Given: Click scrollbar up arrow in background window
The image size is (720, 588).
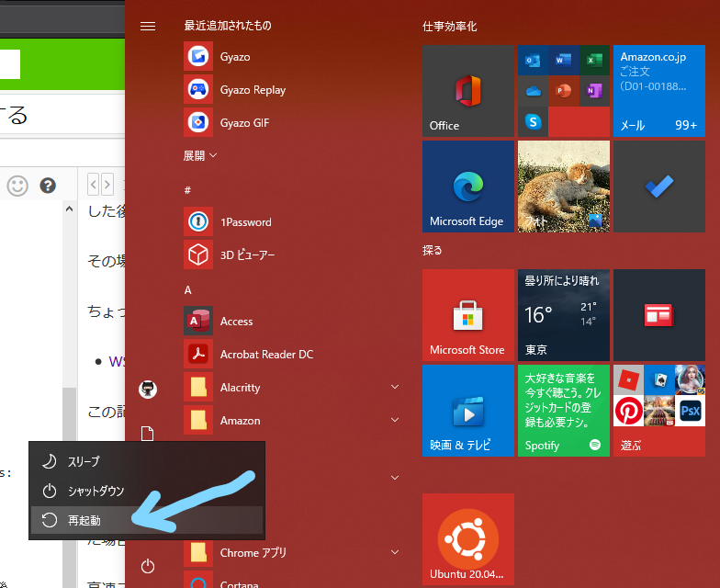Looking at the screenshot, I should (70, 209).
